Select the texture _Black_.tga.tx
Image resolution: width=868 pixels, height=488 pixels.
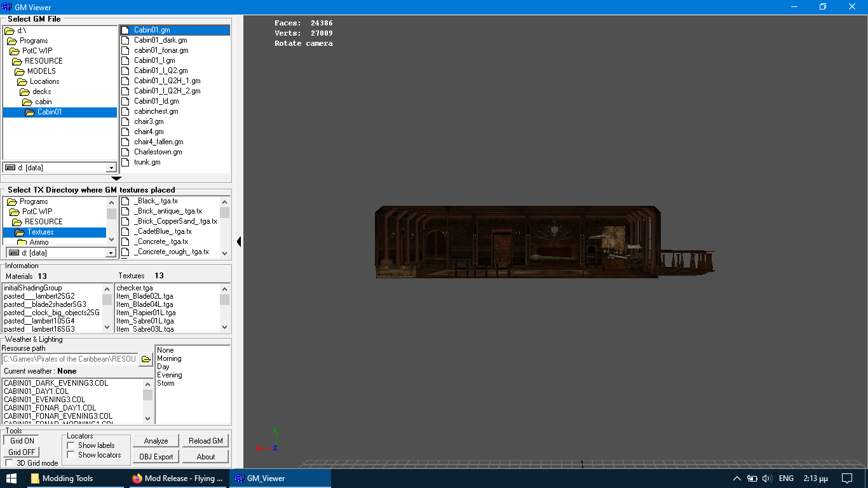[156, 201]
